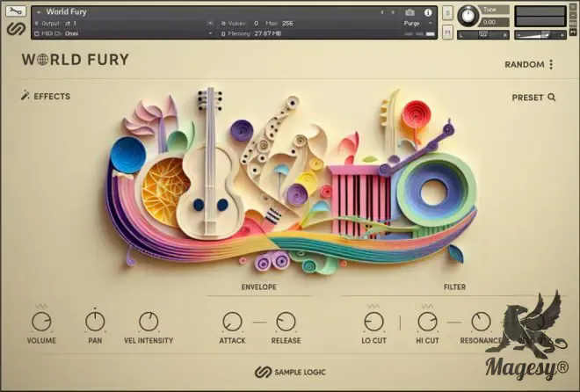Viewport: 580px width, 392px height.
Task: Click the Voices count 0
Action: point(256,24)
